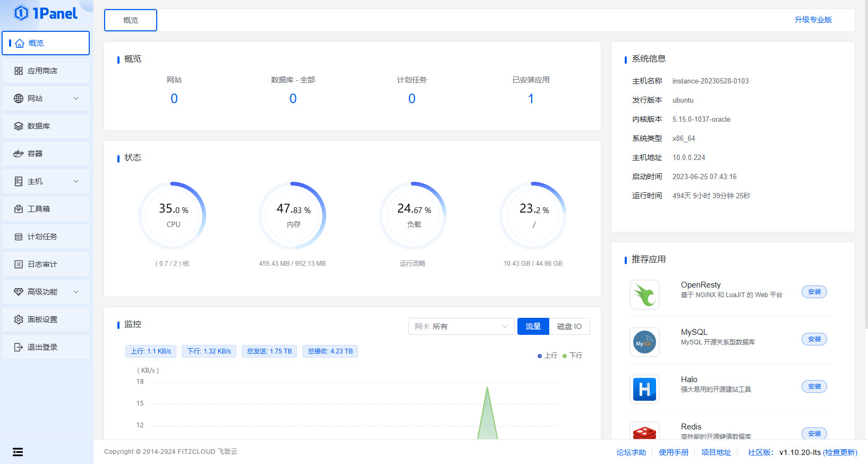Click the 网站 globe icon

click(19, 98)
